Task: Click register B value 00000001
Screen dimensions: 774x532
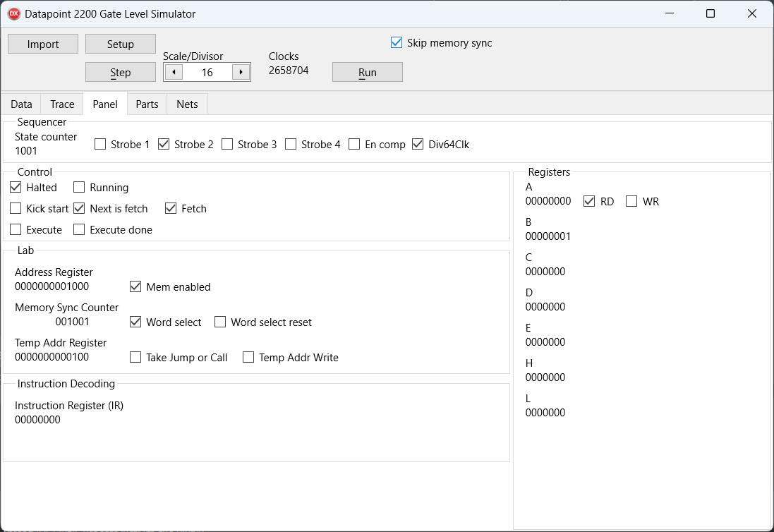Action: coord(548,236)
